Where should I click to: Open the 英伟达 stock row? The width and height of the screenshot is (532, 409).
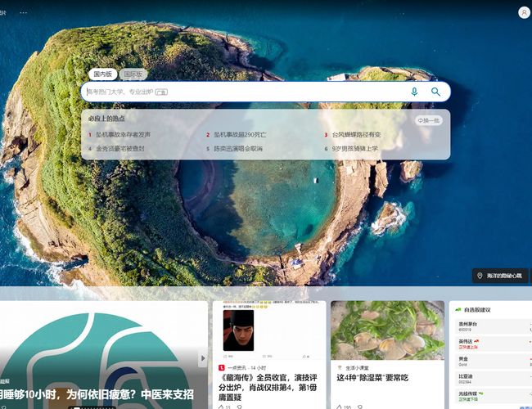[x=494, y=344]
